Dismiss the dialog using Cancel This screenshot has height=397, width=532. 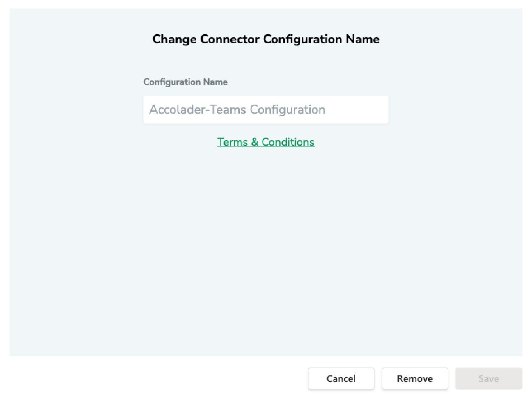click(x=341, y=378)
